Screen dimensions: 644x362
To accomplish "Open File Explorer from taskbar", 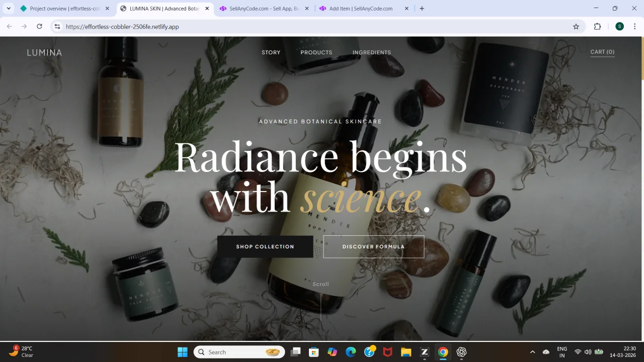I will pyautogui.click(x=406, y=352).
